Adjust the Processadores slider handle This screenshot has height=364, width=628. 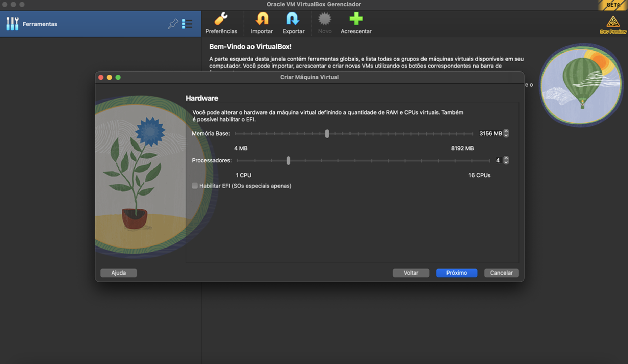click(x=288, y=161)
